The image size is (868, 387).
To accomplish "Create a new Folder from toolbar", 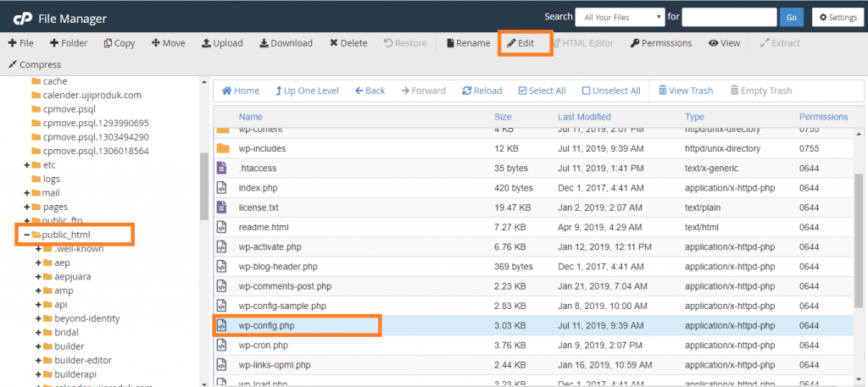I will [x=69, y=43].
